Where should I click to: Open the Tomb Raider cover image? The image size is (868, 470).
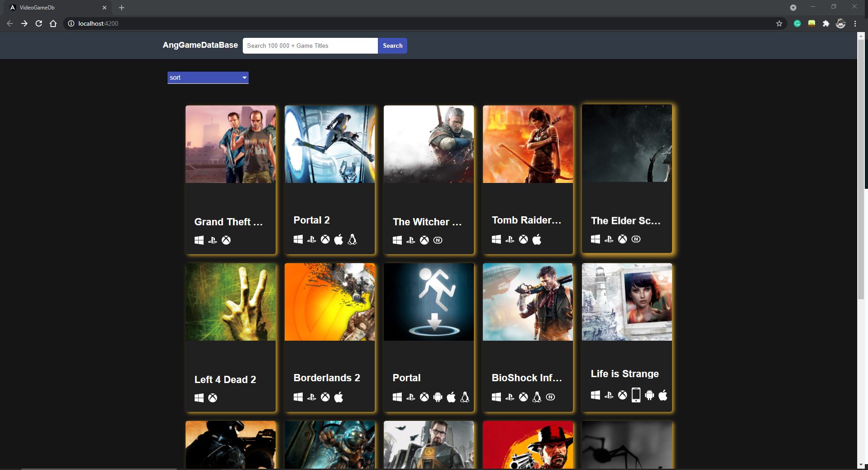(528, 144)
